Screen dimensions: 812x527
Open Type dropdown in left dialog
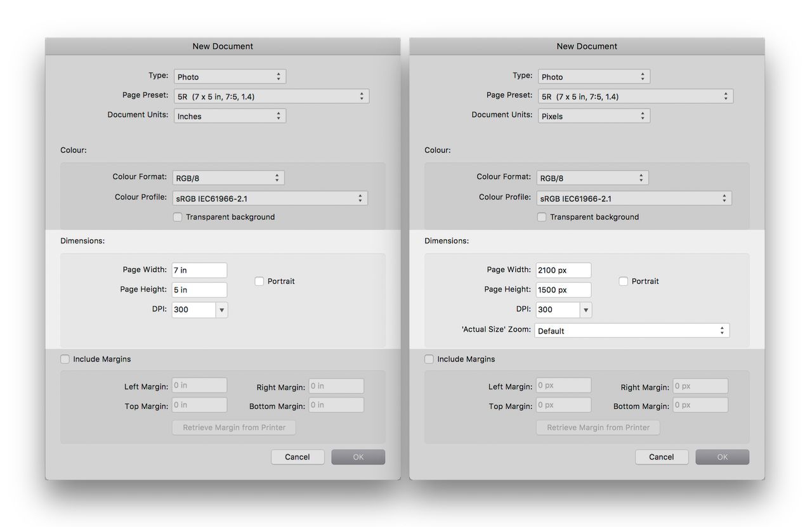[x=230, y=77]
